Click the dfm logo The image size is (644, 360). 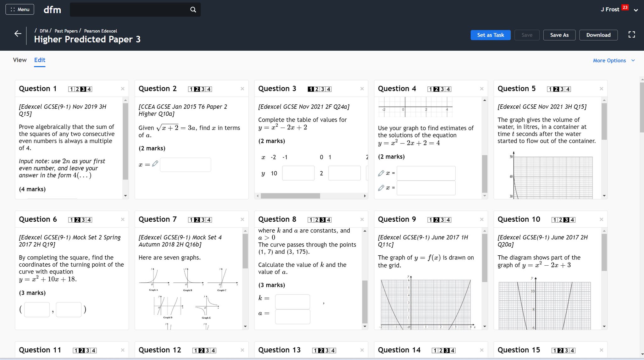click(x=52, y=10)
